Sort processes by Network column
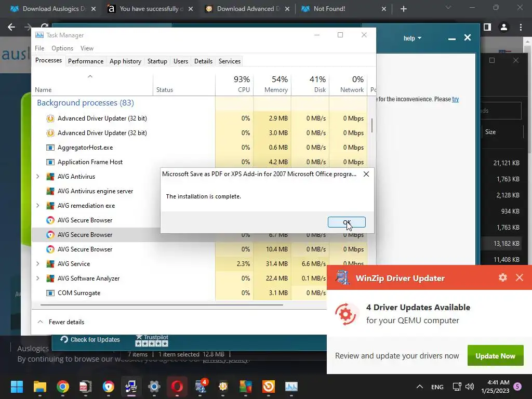The height and width of the screenshot is (399, 532). [x=349, y=84]
